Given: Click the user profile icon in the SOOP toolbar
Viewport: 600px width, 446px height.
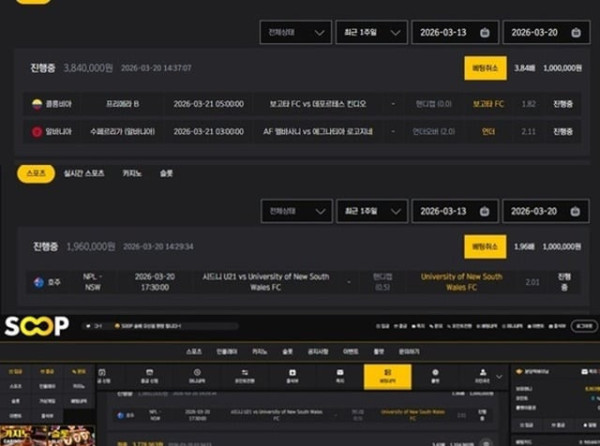Looking at the screenshot, I should coord(483,372).
